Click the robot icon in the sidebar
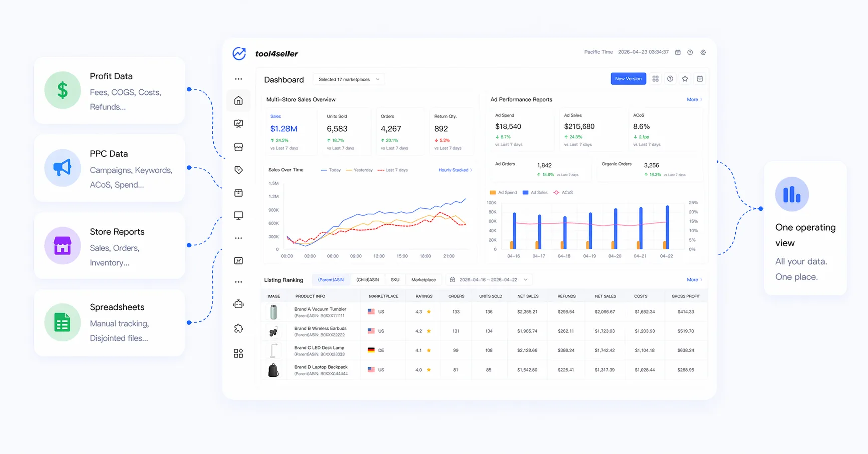868x454 pixels. (x=238, y=304)
